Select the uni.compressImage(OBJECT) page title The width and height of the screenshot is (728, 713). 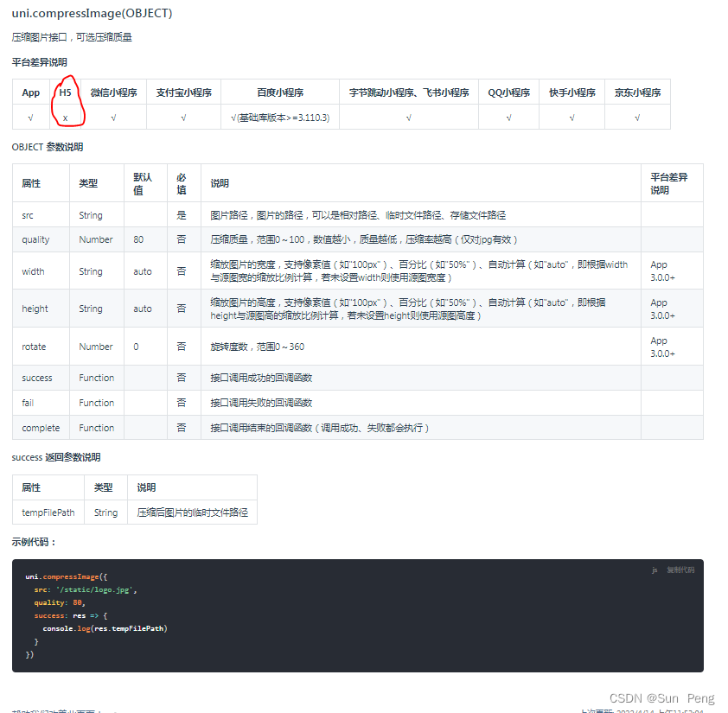pyautogui.click(x=91, y=13)
